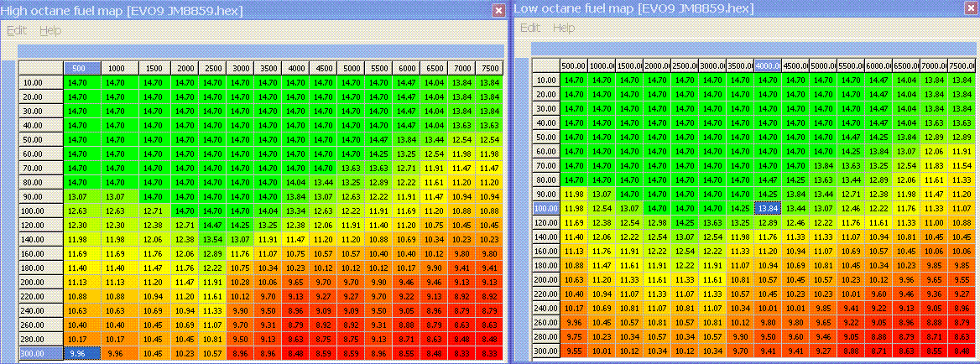The width and height of the screenshot is (980, 364).
Task: Select 9.36 cell in Low octane row 220.00
Action: (935, 294)
